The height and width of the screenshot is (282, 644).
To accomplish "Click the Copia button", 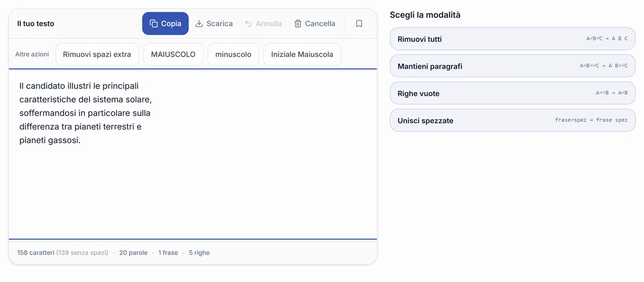I will (165, 24).
